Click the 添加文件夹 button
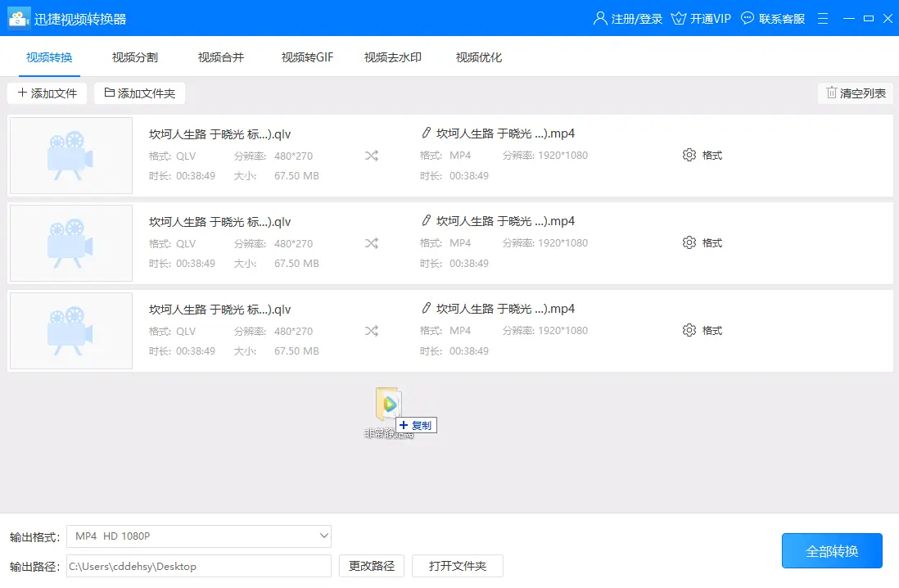 coord(139,93)
